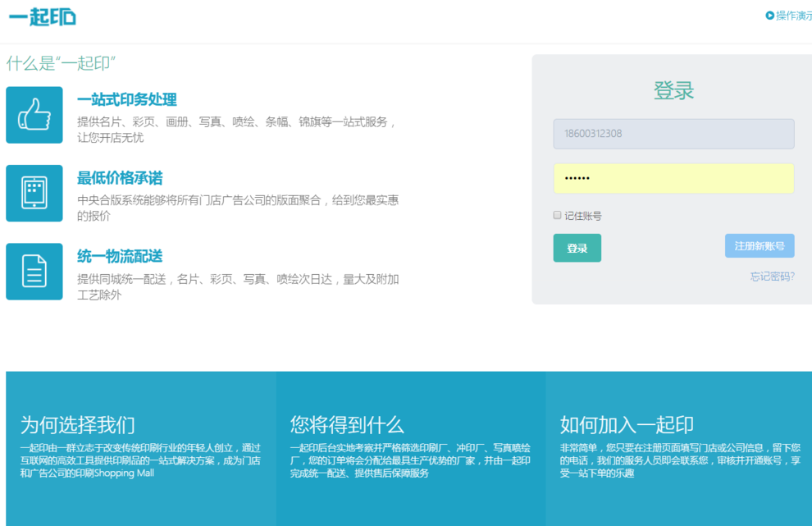The height and width of the screenshot is (526, 812).
Task: Select the 一站式印务处理 heading
Action: pos(127,100)
